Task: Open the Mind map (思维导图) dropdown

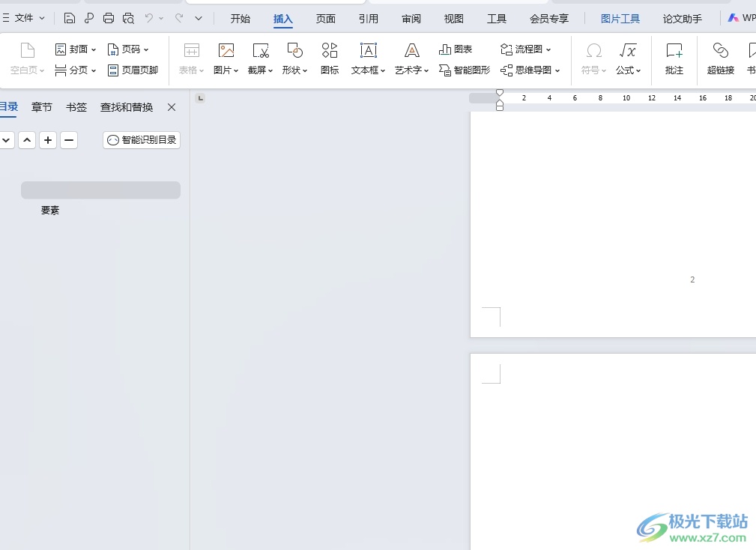Action: (x=530, y=70)
